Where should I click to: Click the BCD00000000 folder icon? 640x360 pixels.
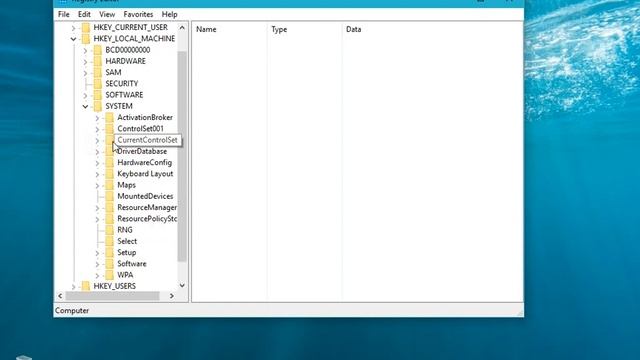[98, 50]
